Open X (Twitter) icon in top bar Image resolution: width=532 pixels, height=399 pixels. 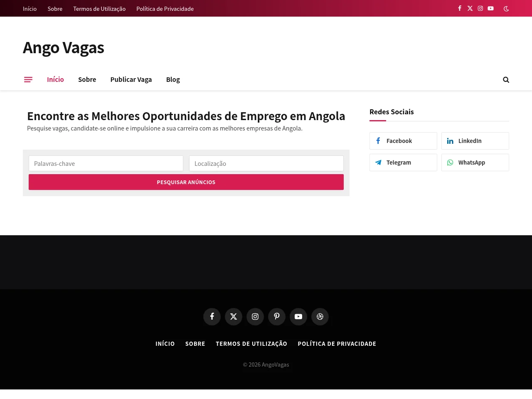pyautogui.click(x=470, y=8)
